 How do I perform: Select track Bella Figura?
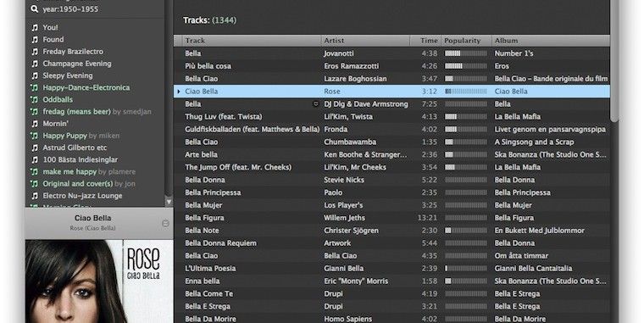click(x=204, y=218)
